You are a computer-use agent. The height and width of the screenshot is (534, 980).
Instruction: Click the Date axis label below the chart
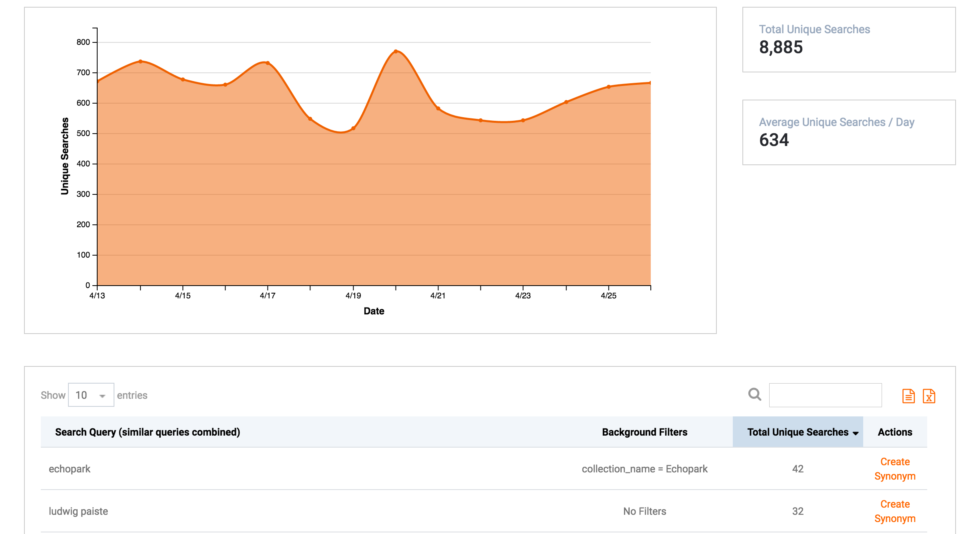(374, 311)
